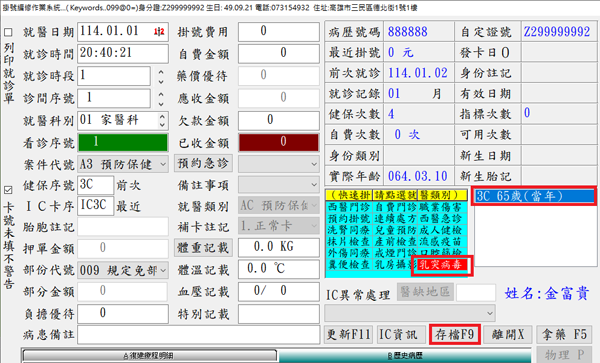Select the red 乳突病毒 quick-registration cell
Screen dimensions: 600x363
[442, 265]
